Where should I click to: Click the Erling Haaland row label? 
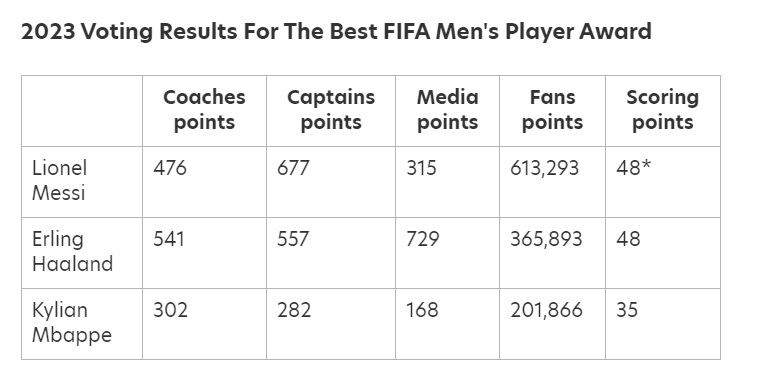[72, 252]
